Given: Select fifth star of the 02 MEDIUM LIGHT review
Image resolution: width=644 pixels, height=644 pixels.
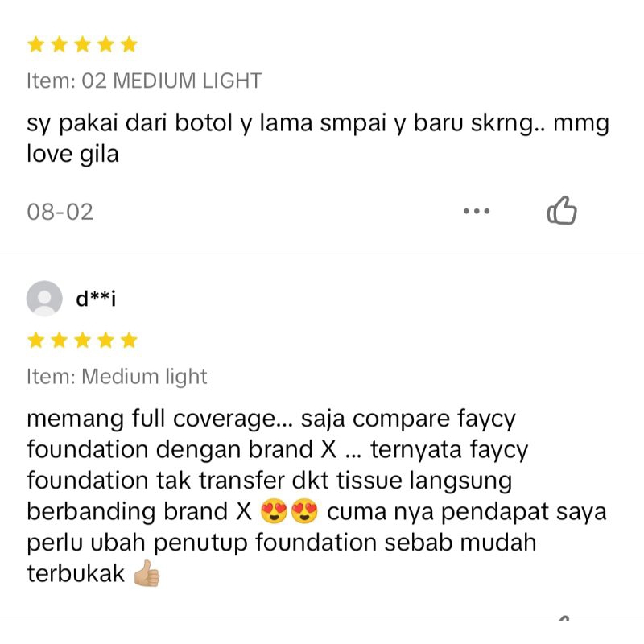Looking at the screenshot, I should 129,44.
